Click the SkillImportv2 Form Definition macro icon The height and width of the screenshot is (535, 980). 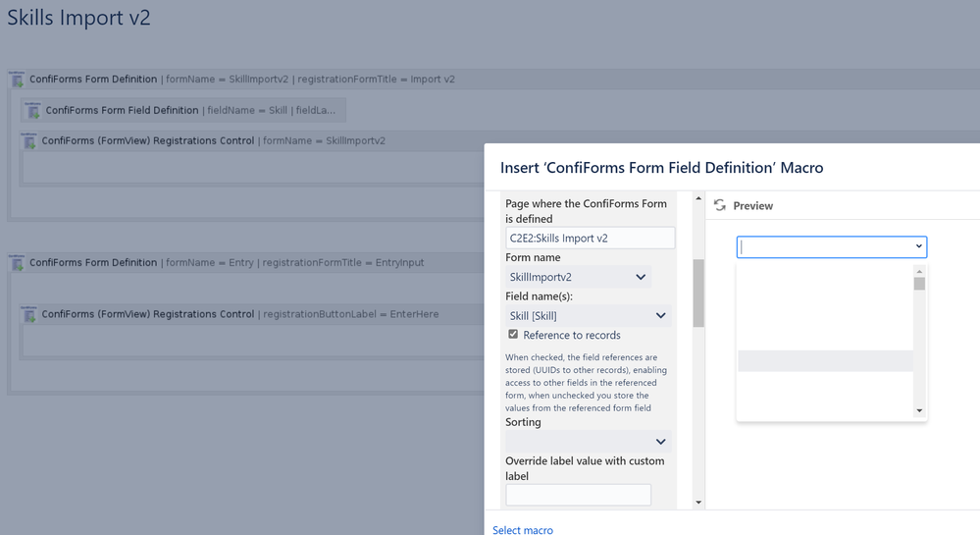point(17,79)
